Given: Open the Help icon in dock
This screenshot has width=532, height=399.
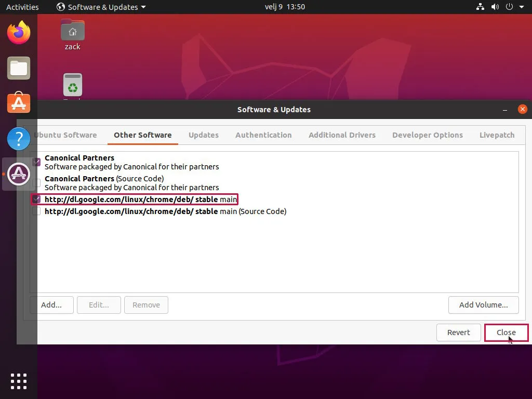Looking at the screenshot, I should point(19,138).
